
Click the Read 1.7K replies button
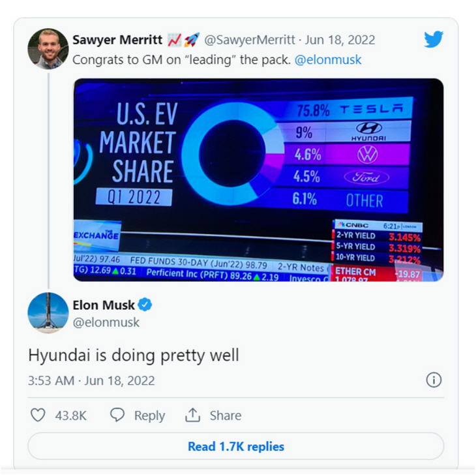coord(236,447)
